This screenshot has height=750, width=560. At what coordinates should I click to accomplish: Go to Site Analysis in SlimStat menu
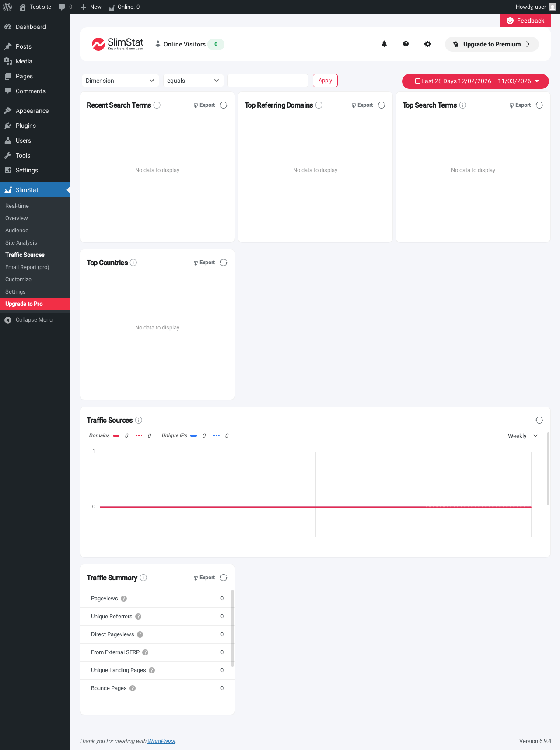click(x=21, y=242)
